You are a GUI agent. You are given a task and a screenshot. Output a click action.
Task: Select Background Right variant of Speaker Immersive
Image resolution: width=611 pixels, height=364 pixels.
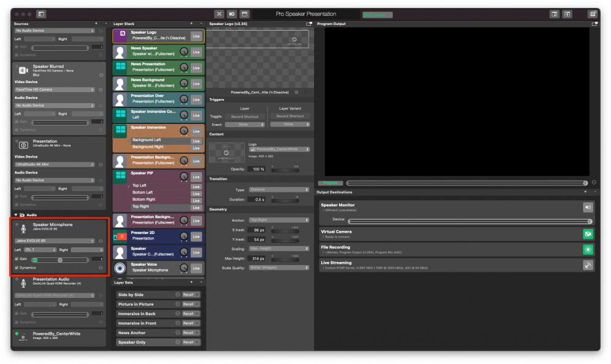(148, 147)
